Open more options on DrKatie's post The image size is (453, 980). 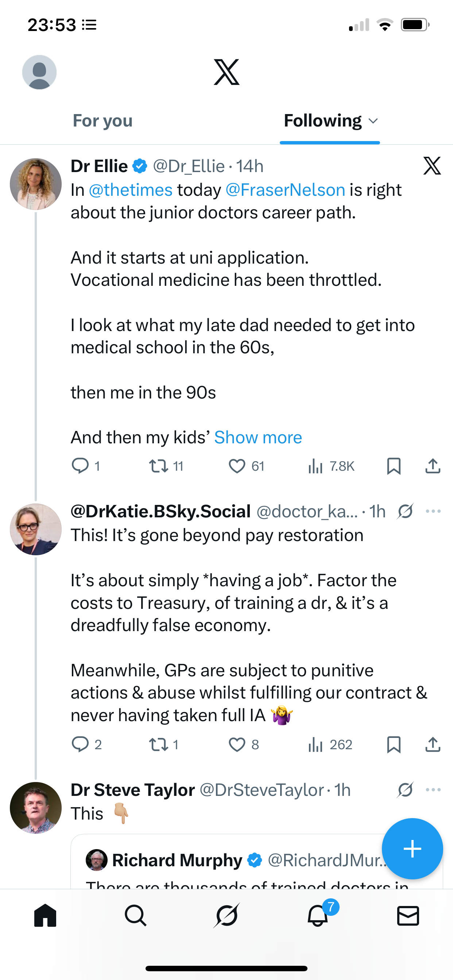click(433, 511)
